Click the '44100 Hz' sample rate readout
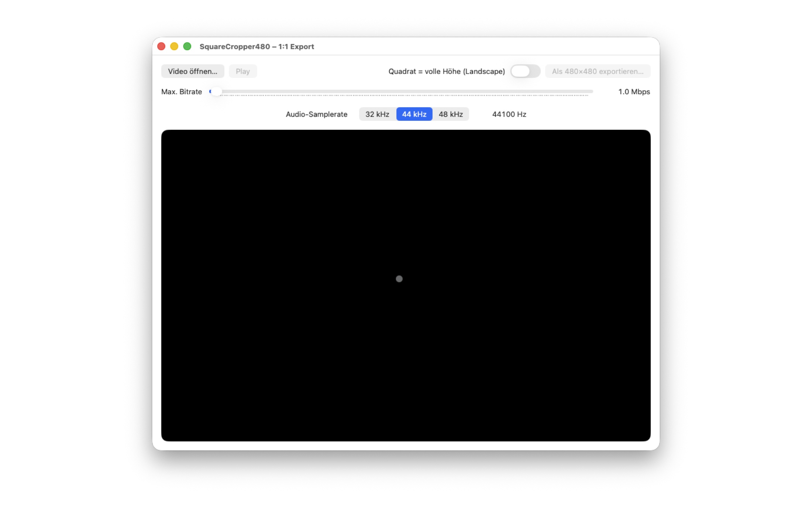This screenshot has width=812, height=508. (x=509, y=114)
